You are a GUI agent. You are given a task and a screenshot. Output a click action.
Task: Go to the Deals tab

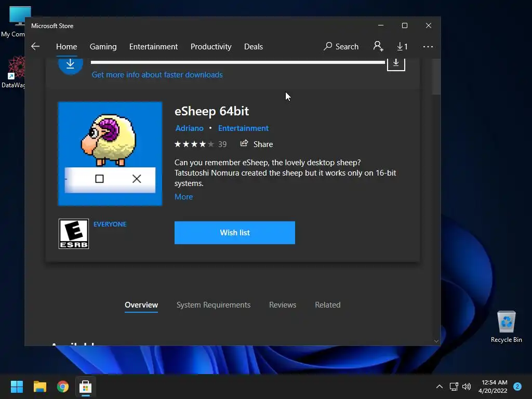pyautogui.click(x=254, y=46)
